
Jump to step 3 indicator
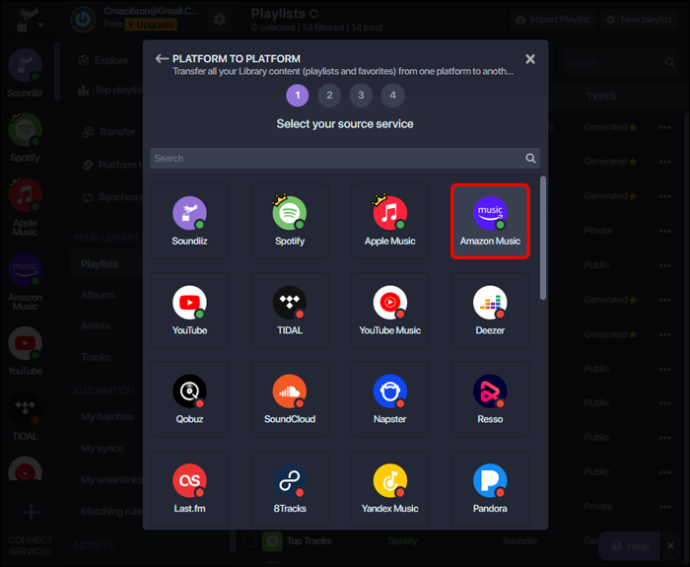(361, 95)
